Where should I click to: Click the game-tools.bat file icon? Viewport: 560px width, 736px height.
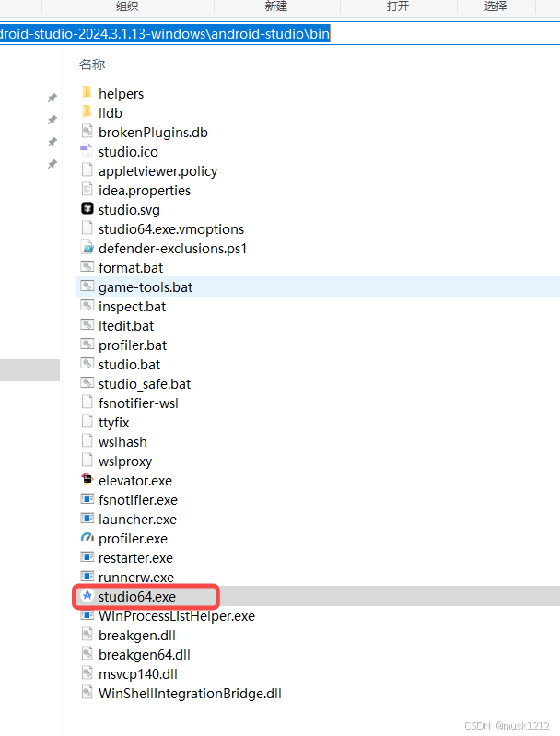(x=87, y=286)
